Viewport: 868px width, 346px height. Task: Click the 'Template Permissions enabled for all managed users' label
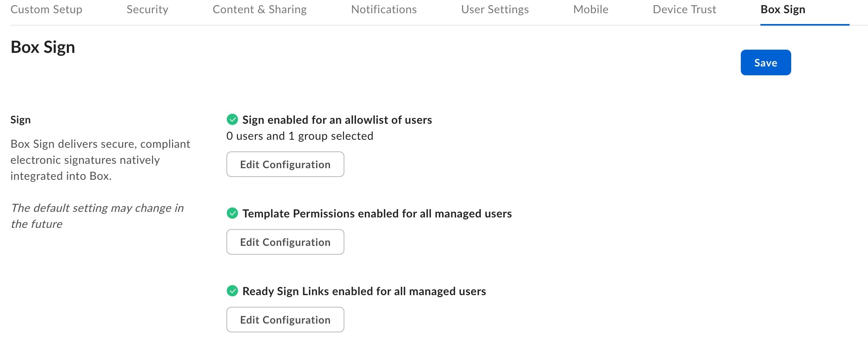pyautogui.click(x=377, y=213)
